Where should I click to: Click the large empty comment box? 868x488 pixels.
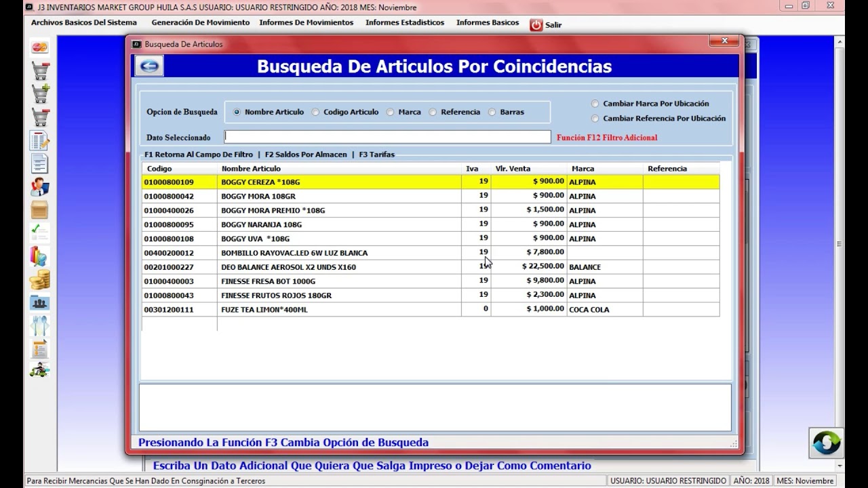(x=435, y=407)
